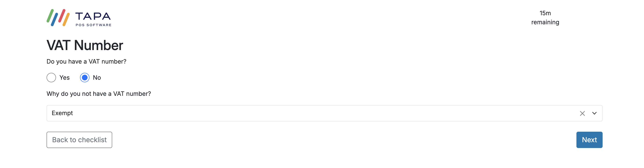Click the 15m time indicator
The image size is (644, 168).
coord(545,13)
